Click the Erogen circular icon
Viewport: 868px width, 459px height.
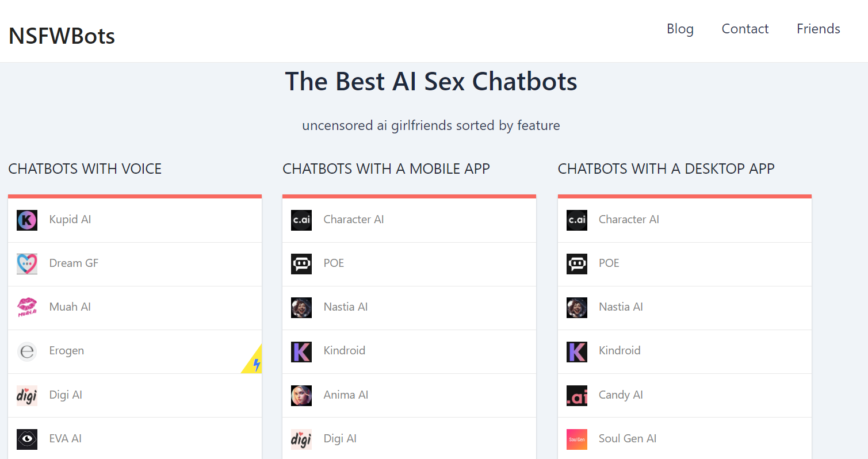(x=26, y=351)
